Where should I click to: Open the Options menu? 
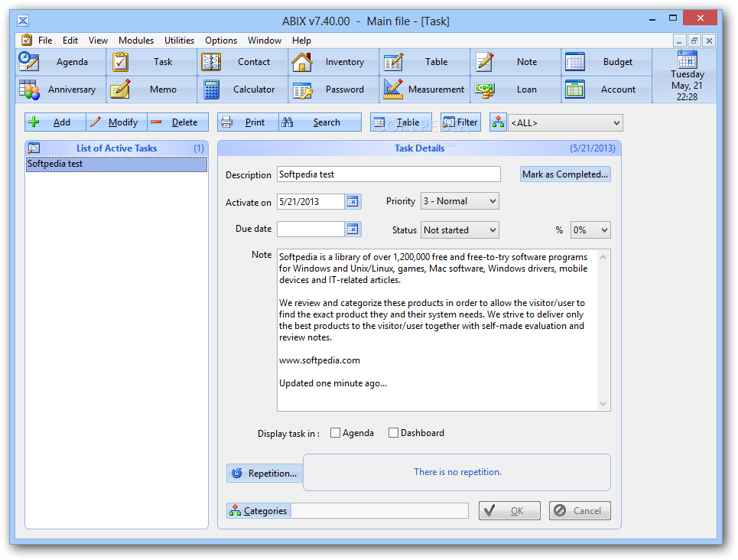pos(221,41)
